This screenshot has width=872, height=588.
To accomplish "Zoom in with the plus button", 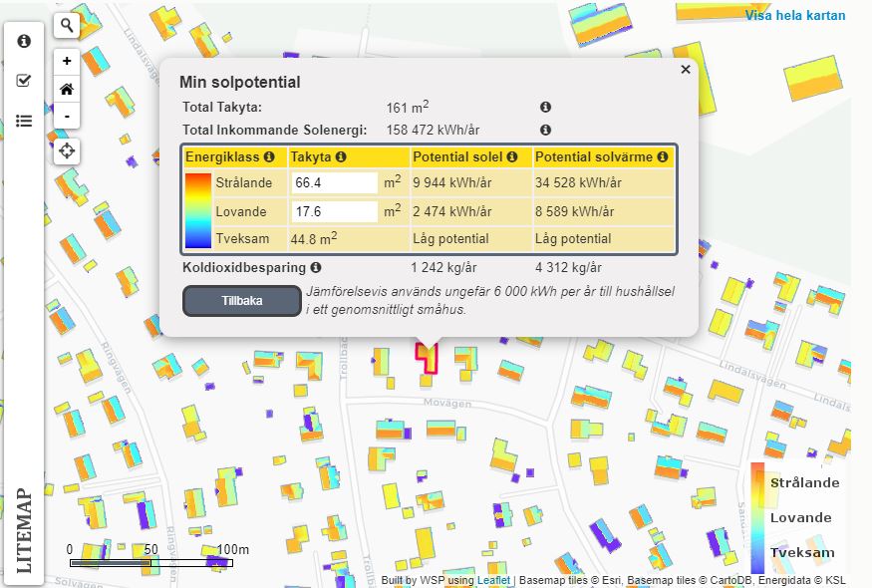I will click(67, 62).
